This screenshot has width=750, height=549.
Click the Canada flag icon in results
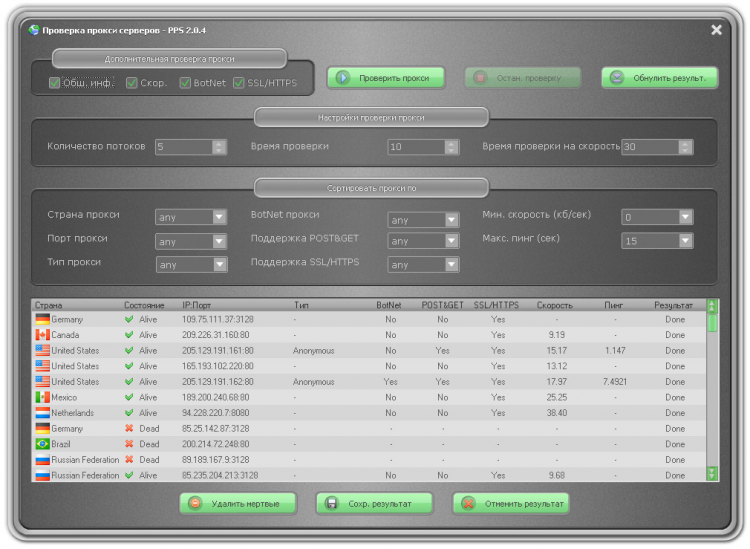43,335
